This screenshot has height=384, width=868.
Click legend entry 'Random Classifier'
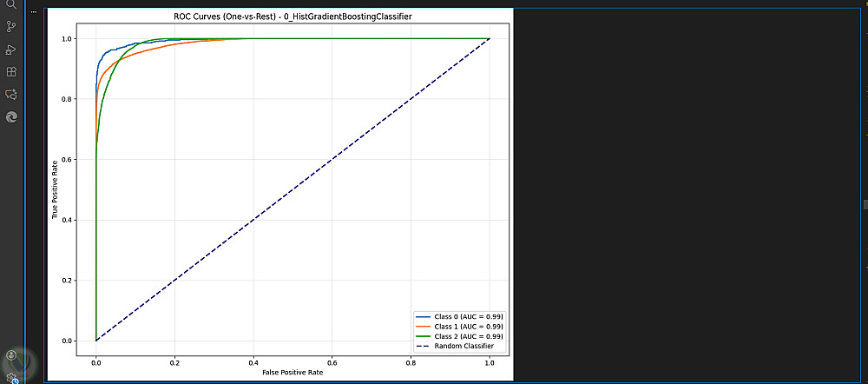pos(454,346)
